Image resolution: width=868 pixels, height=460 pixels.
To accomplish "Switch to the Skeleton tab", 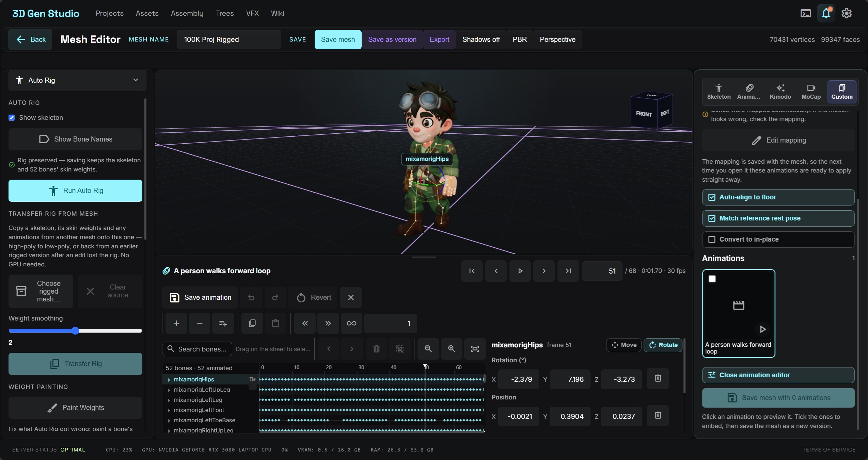I will click(x=719, y=92).
